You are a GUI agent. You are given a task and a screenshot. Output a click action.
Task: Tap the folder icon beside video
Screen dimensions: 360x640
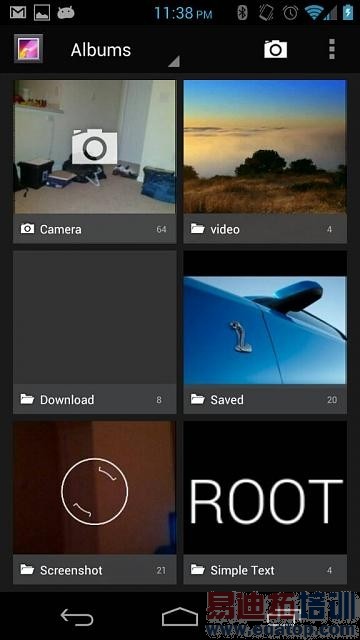pos(198,229)
